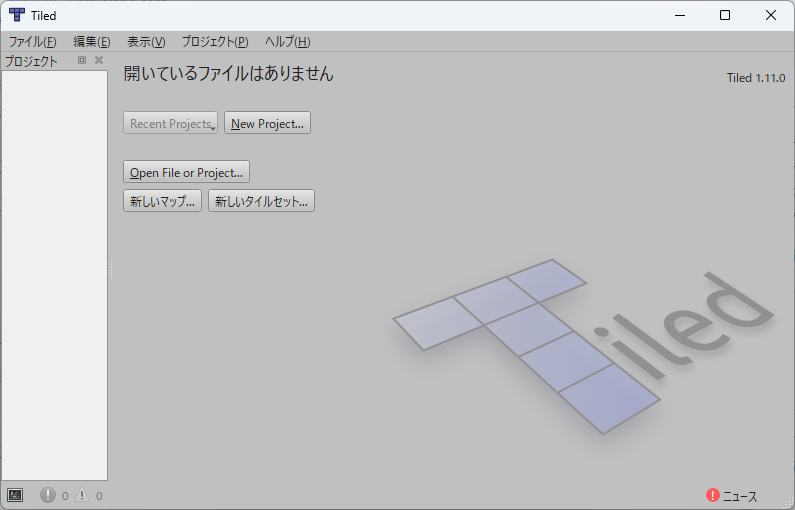The height and width of the screenshot is (510, 795).
Task: Open the 編集(E) menu
Action: [92, 42]
